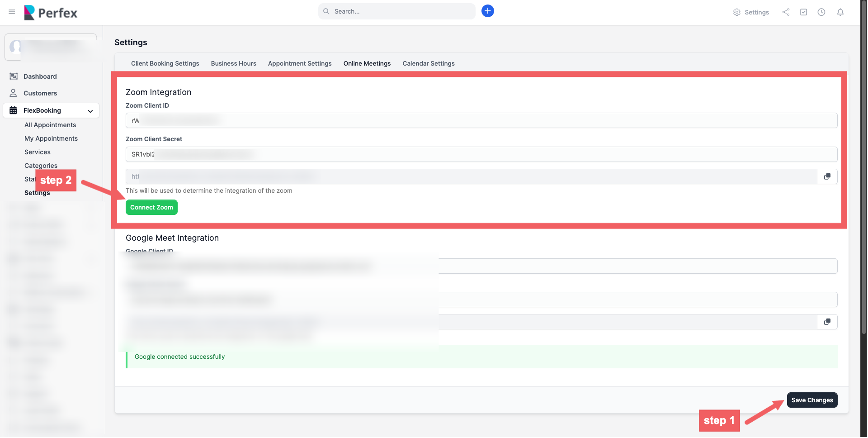Click the Connect Zoom button

click(x=151, y=207)
